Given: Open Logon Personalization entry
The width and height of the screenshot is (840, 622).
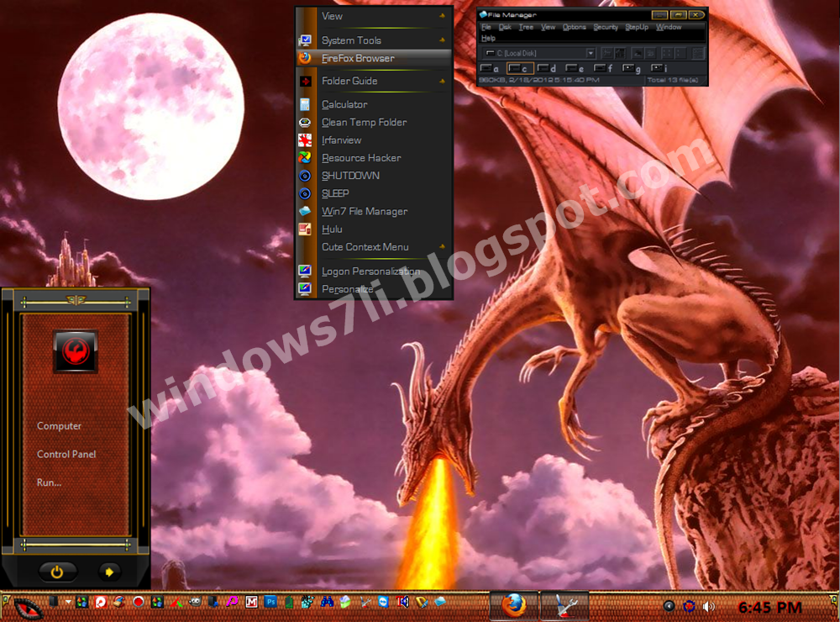Looking at the screenshot, I should tap(374, 271).
